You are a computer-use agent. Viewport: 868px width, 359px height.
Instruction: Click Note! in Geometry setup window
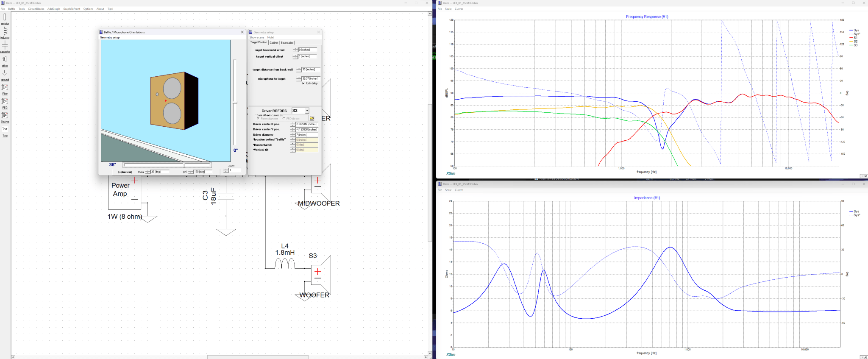click(271, 37)
